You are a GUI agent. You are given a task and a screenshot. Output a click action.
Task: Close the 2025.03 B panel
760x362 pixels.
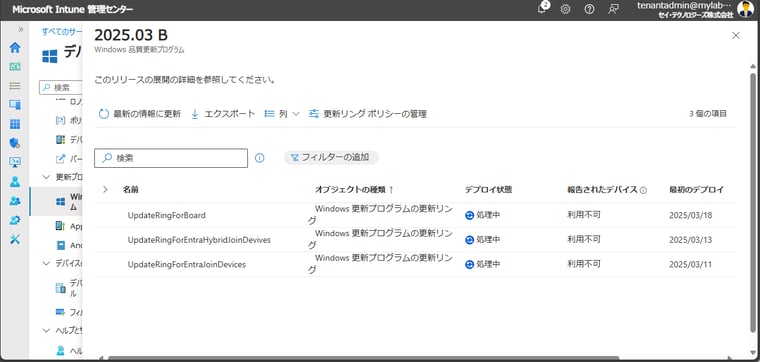pos(736,35)
